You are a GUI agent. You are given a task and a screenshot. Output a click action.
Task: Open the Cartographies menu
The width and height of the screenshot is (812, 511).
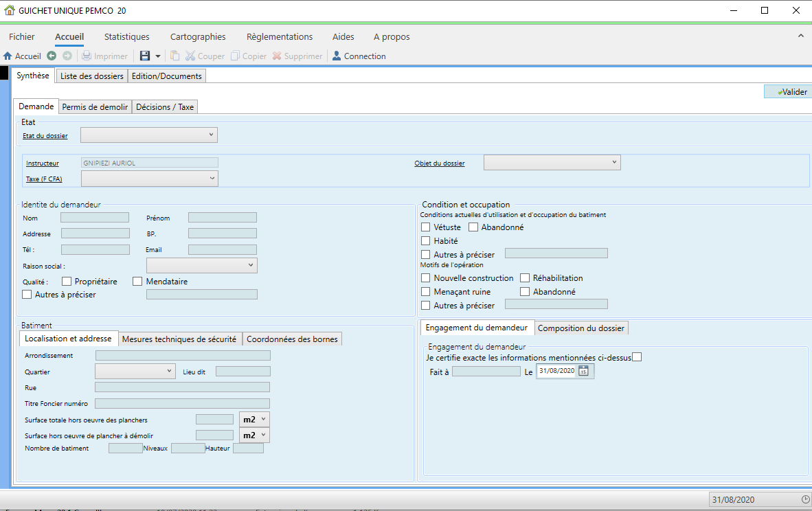coord(198,37)
